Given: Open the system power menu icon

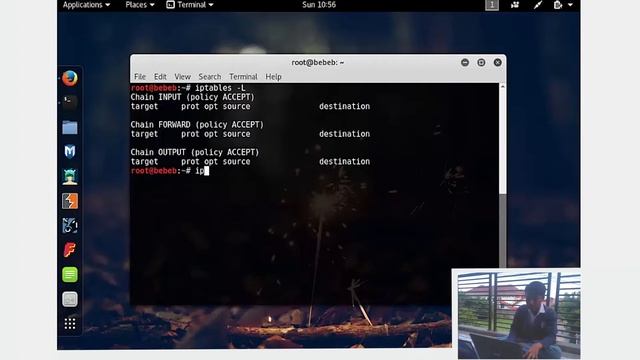Looking at the screenshot, I should click(563, 5).
